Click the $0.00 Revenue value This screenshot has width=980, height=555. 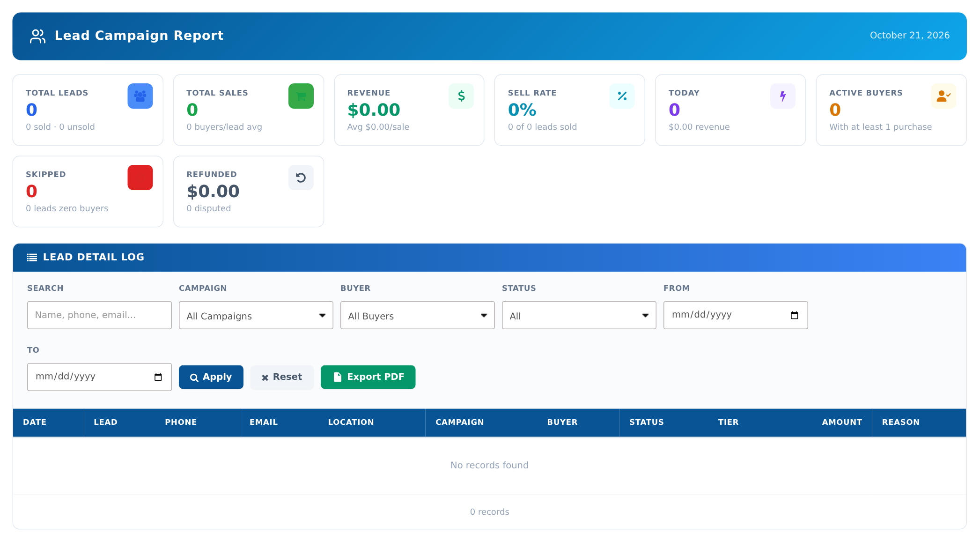pyautogui.click(x=373, y=110)
